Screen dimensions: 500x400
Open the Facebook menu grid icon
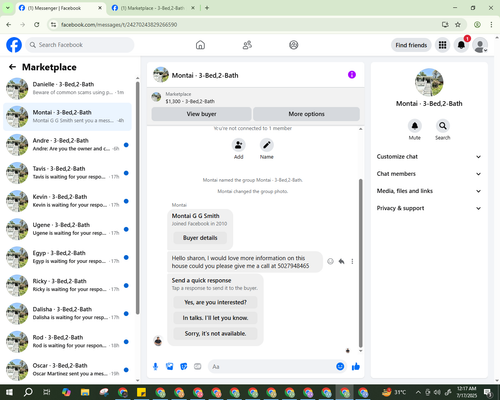[x=442, y=45]
